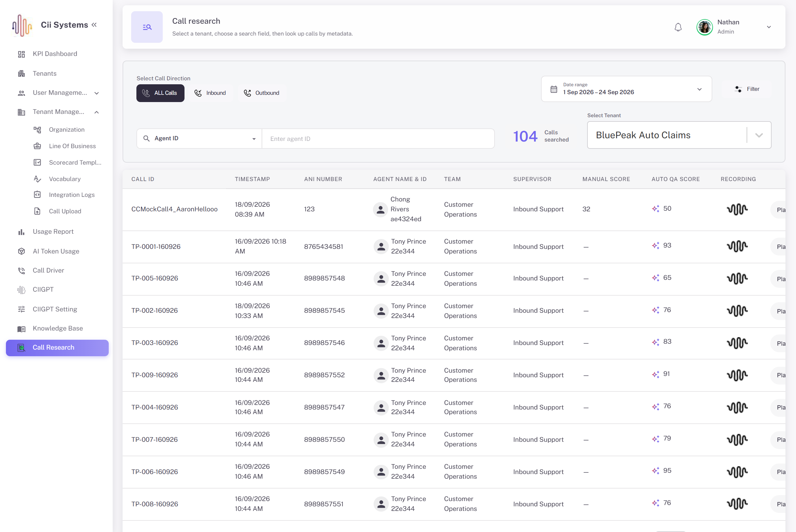
Task: Click Auto QA sparkle icon beside score 93
Action: (655, 245)
